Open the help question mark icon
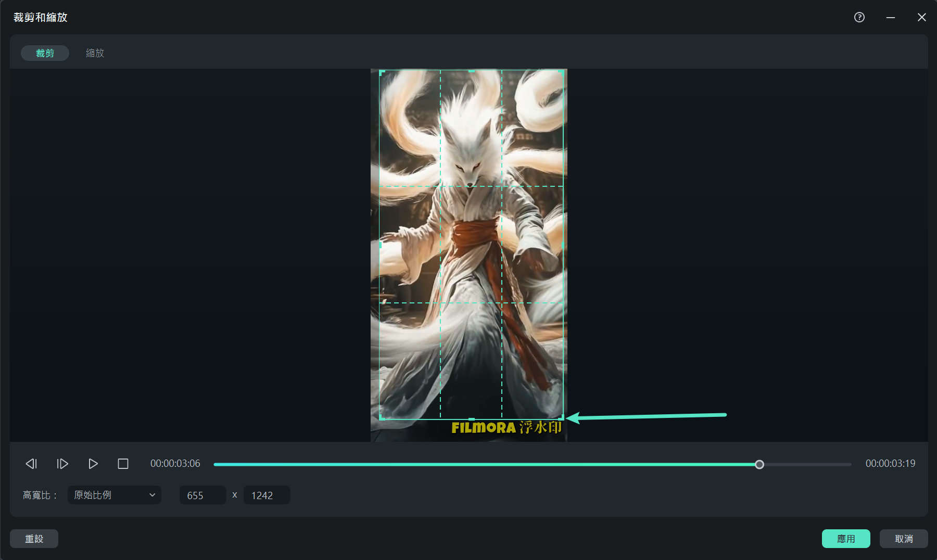The height and width of the screenshot is (560, 937). [859, 17]
